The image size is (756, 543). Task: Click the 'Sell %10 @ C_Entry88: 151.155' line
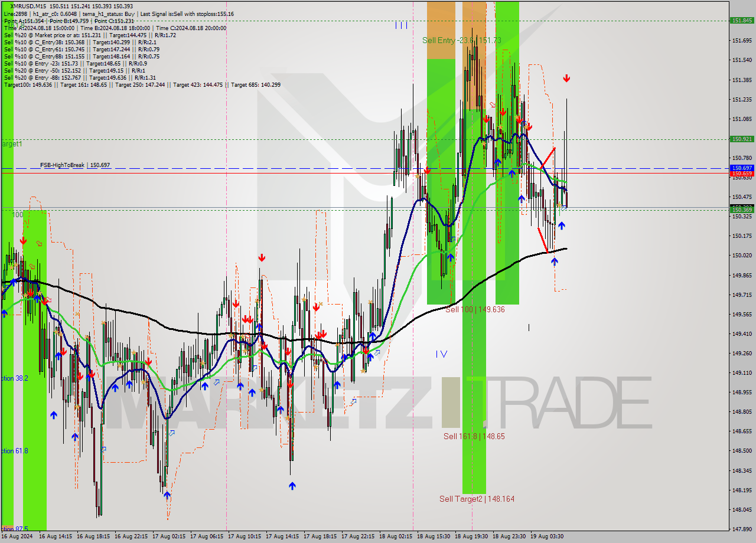coord(82,56)
